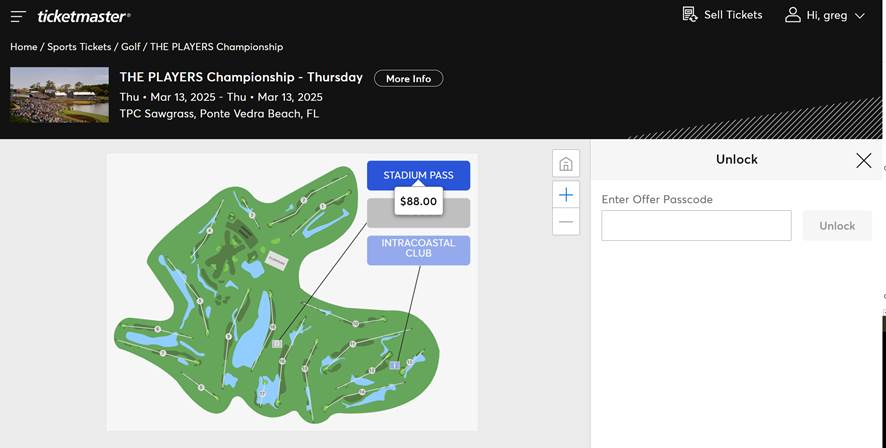Click the More Info button
The width and height of the screenshot is (886, 448).
409,79
